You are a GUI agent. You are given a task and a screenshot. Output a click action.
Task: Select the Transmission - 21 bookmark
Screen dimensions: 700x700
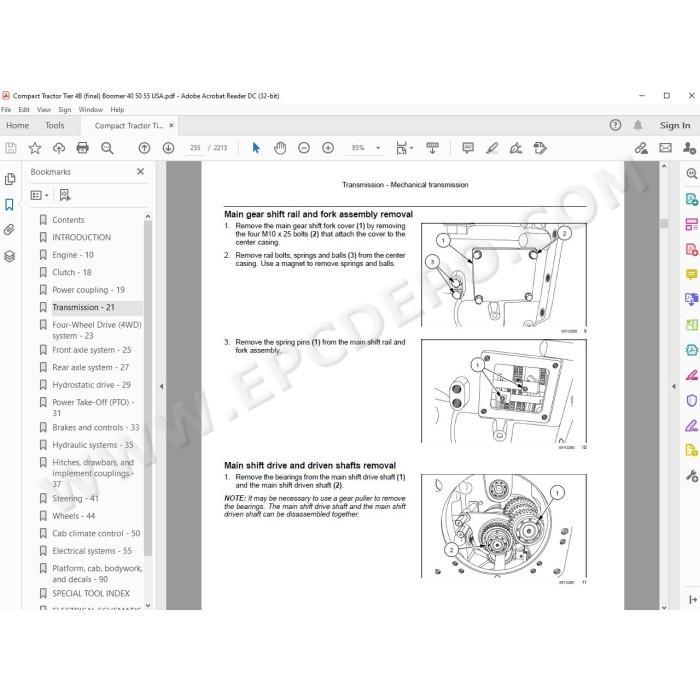[x=83, y=307]
